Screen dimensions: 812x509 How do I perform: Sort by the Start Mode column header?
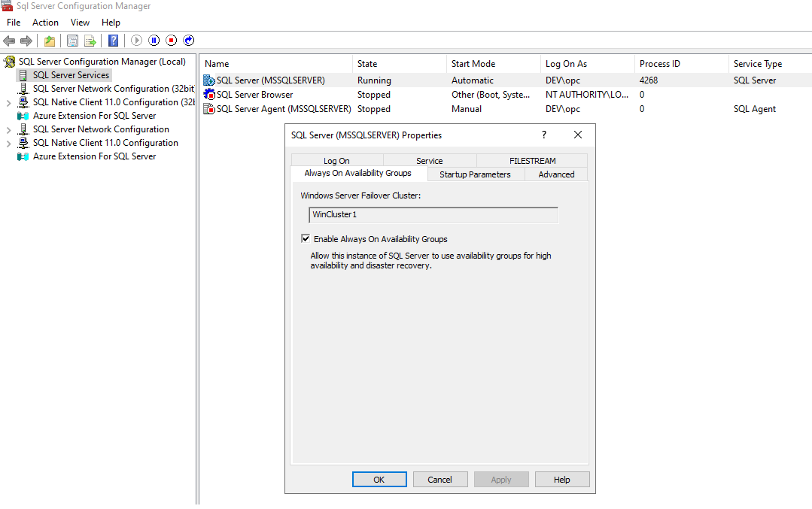coord(494,64)
